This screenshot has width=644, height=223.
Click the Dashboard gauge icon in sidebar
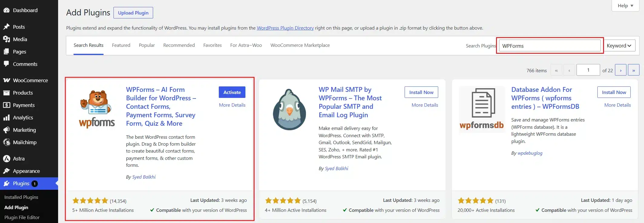[6, 10]
